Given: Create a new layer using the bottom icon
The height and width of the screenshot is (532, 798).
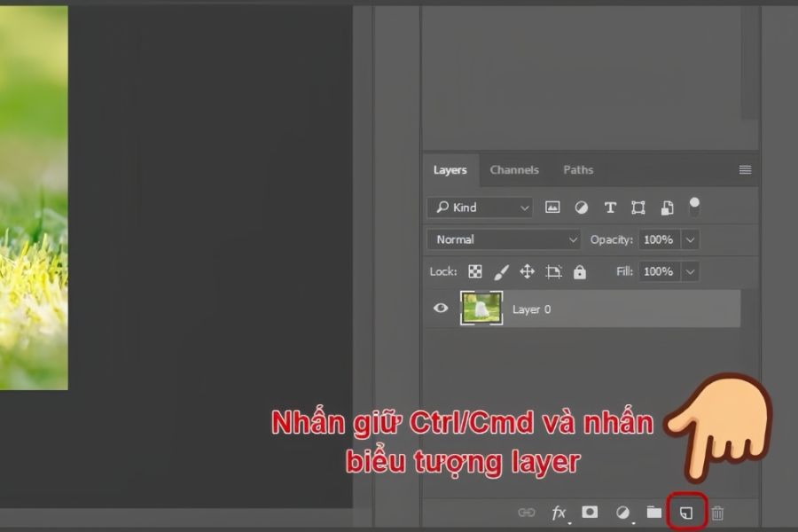Looking at the screenshot, I should point(685,512).
